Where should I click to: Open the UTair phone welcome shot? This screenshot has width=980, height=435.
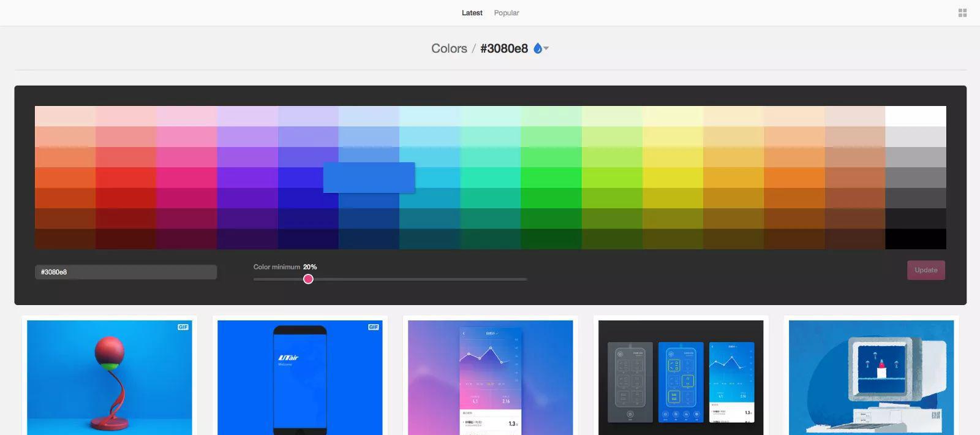click(300, 377)
